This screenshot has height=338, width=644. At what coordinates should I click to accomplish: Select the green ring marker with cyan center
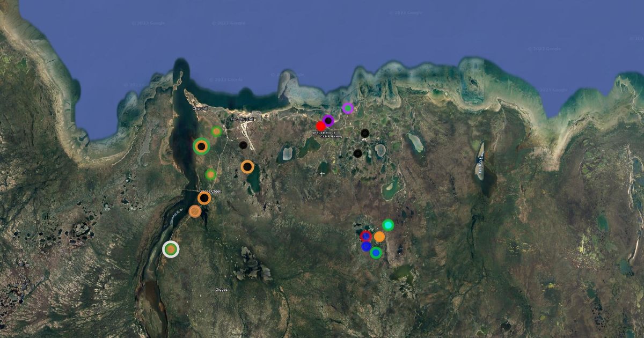click(x=388, y=225)
